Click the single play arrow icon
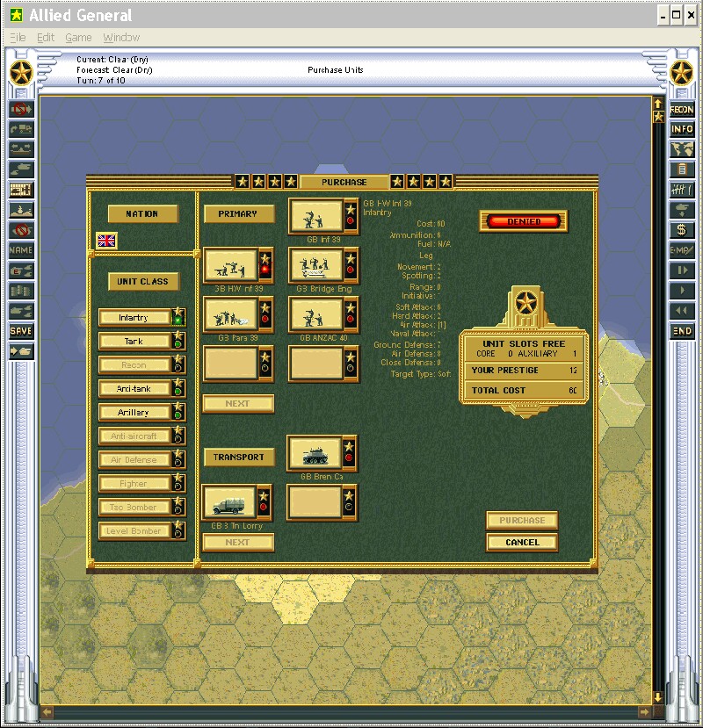 point(682,291)
